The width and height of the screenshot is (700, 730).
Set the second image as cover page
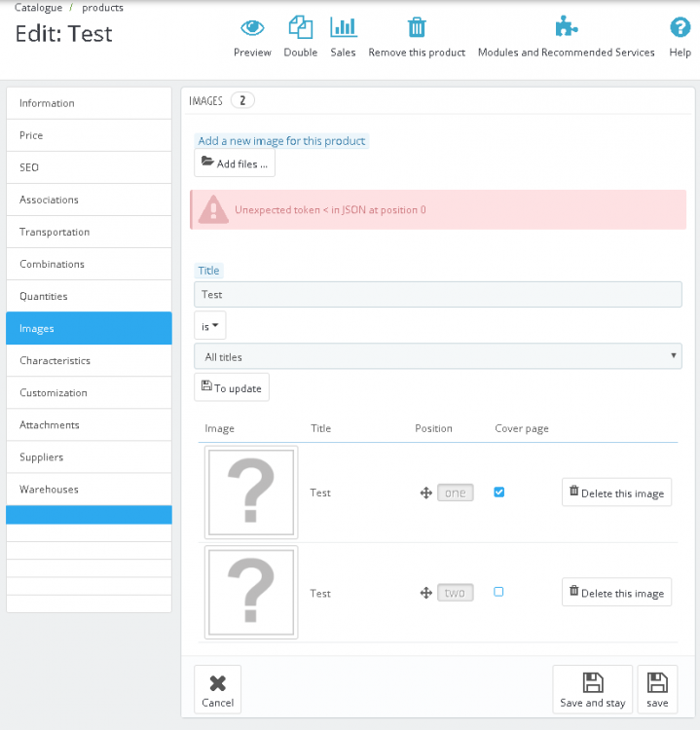[x=499, y=592]
